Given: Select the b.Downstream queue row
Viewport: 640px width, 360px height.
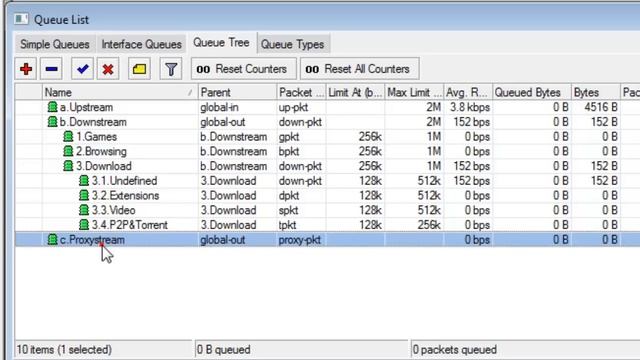Looking at the screenshot, I should [327, 122].
